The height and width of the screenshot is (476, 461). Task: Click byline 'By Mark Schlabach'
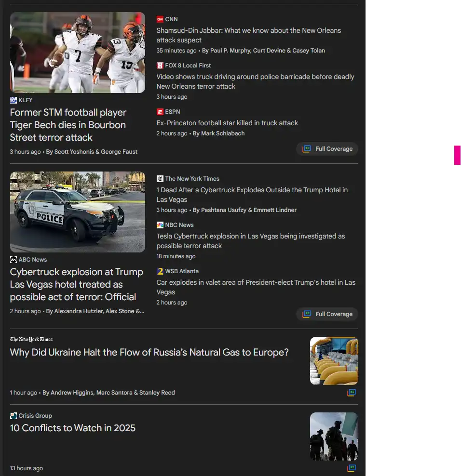point(218,133)
